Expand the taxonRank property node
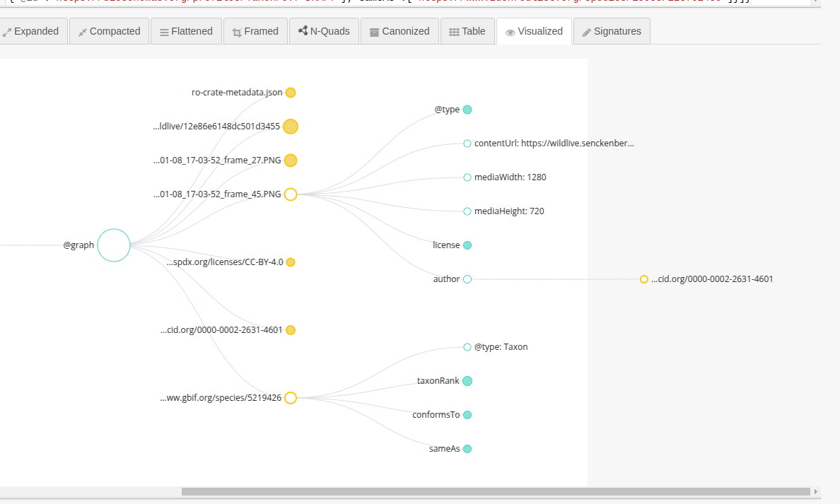Viewport: 840px width, 504px height. (x=467, y=381)
